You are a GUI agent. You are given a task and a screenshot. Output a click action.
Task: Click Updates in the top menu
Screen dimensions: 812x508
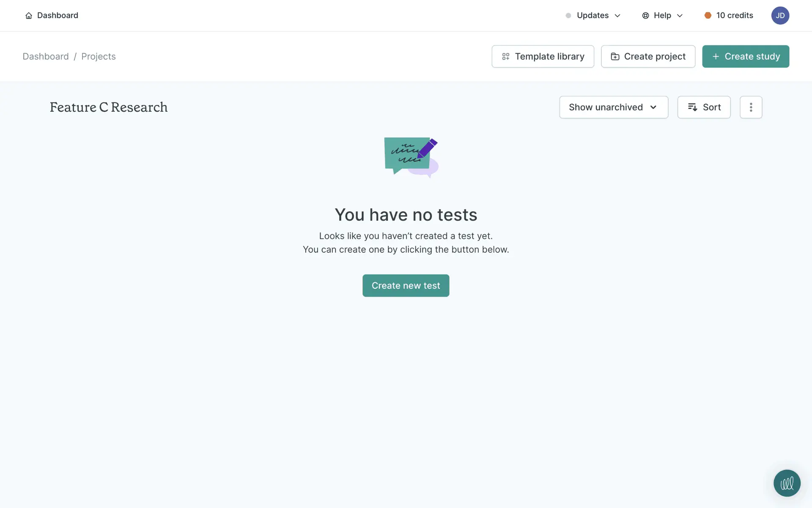pyautogui.click(x=593, y=16)
